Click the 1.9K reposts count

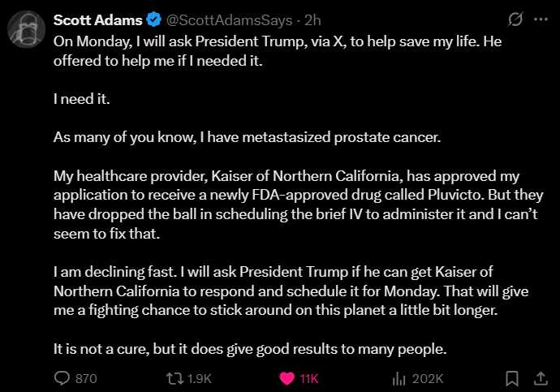click(x=199, y=379)
